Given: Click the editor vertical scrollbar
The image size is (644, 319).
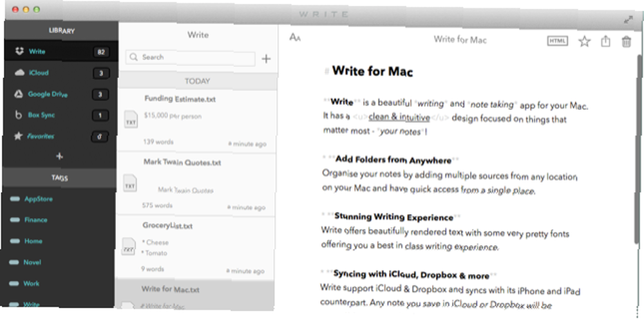Looking at the screenshot, I should [638, 149].
